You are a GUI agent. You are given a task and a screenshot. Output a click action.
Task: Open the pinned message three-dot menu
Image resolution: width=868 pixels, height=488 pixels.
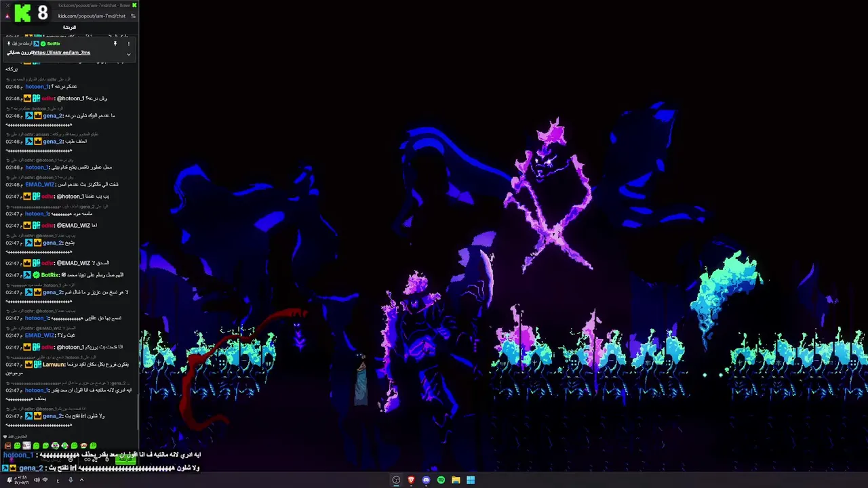(129, 43)
